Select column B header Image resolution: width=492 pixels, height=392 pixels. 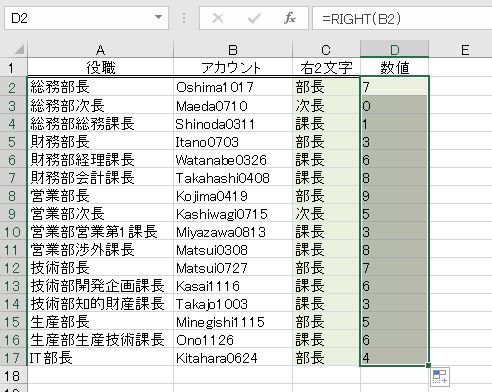tap(233, 50)
